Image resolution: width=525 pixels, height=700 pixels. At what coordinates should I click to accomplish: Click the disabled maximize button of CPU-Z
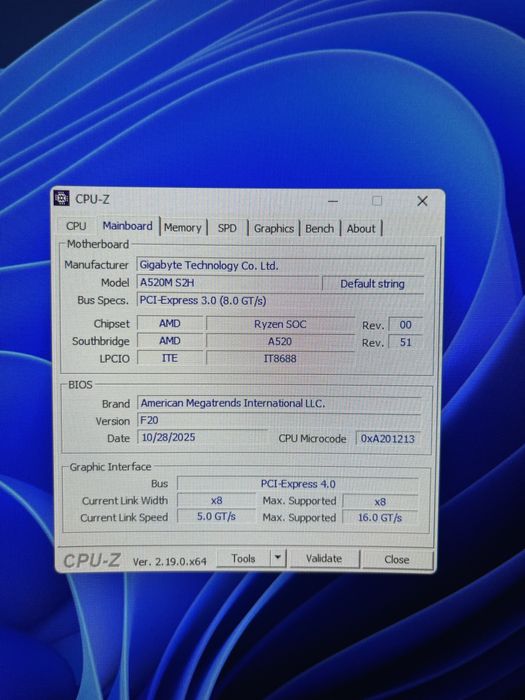[377, 201]
